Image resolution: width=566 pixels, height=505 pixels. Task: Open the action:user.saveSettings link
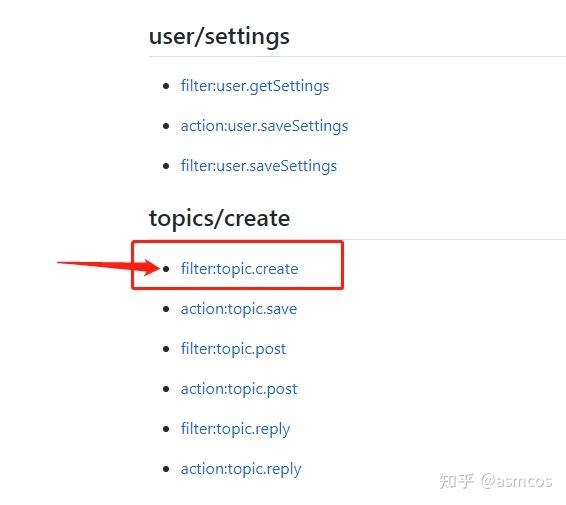[264, 126]
